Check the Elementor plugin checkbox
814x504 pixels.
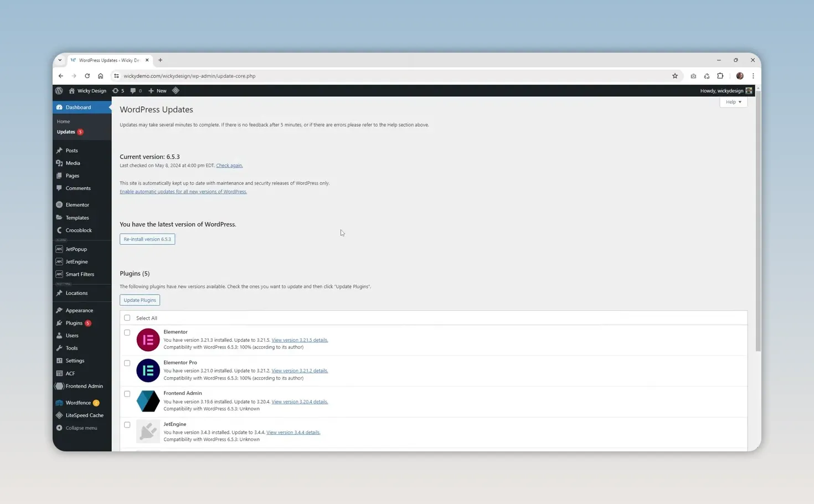[127, 332]
